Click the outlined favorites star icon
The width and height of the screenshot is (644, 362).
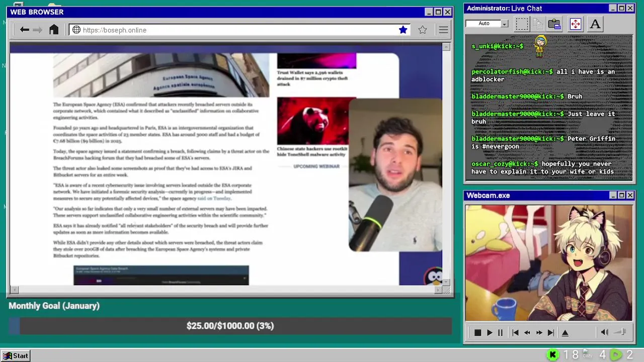click(x=423, y=30)
